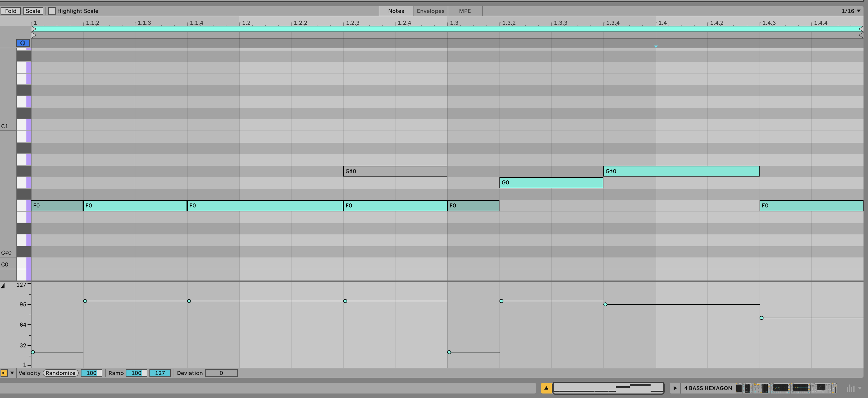
Task: Open the 1/16 grid size dropdown
Action: coord(851,11)
